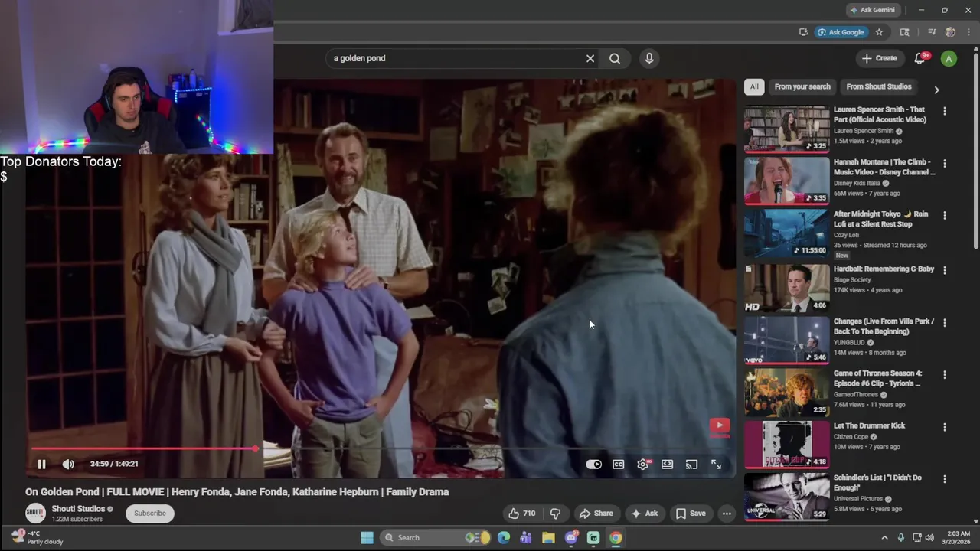Open the Chrome profile avatar

(950, 32)
